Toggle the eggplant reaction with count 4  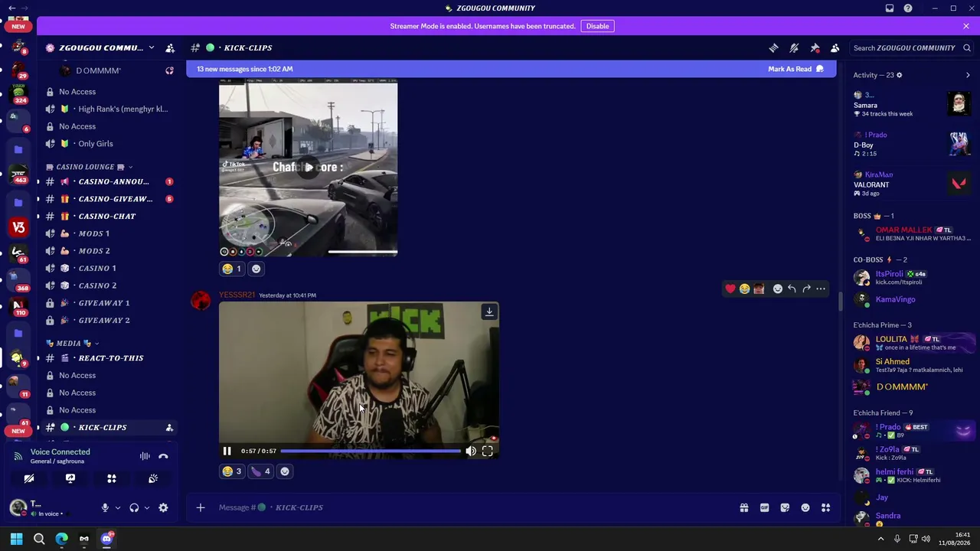[261, 471]
